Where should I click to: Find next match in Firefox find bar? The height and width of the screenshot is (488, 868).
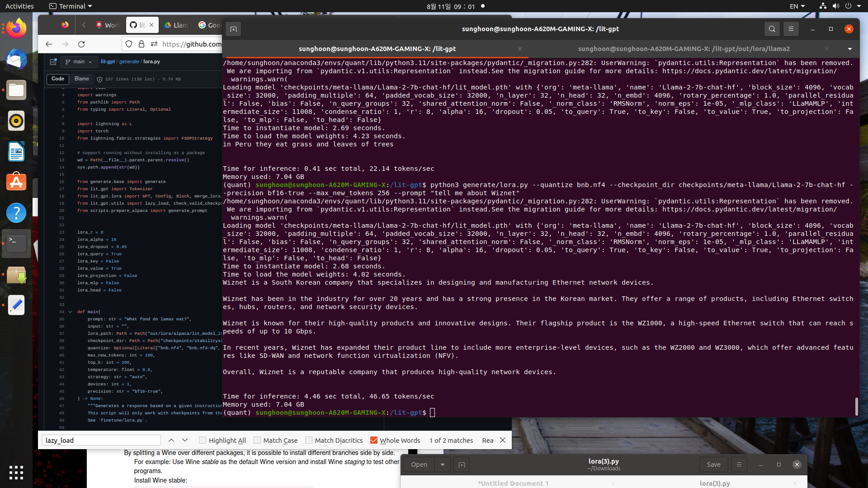(185, 440)
